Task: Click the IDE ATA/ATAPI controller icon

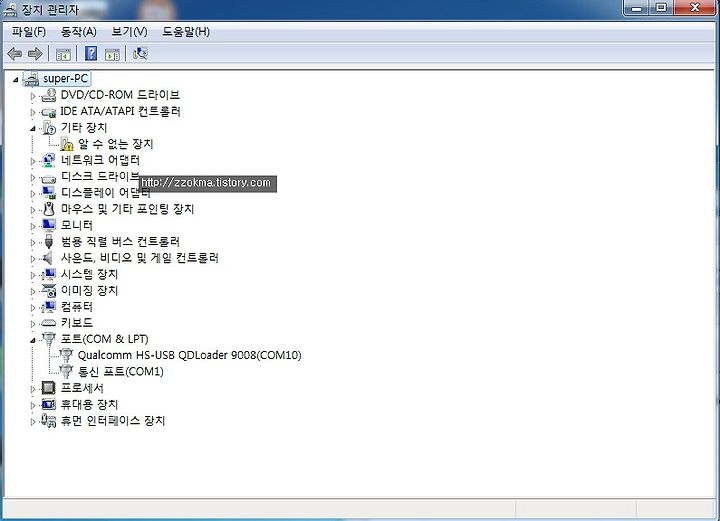Action: coord(49,112)
